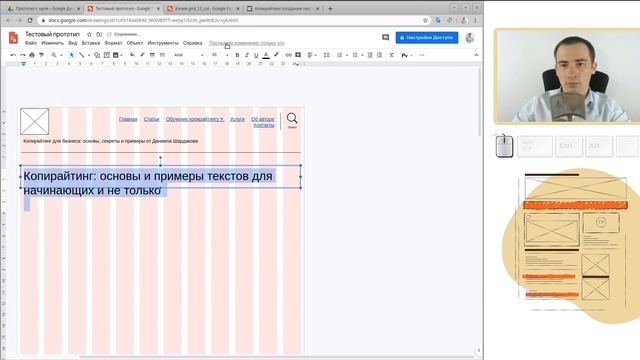
Task: Toggle Bold formatting
Action: point(237,55)
